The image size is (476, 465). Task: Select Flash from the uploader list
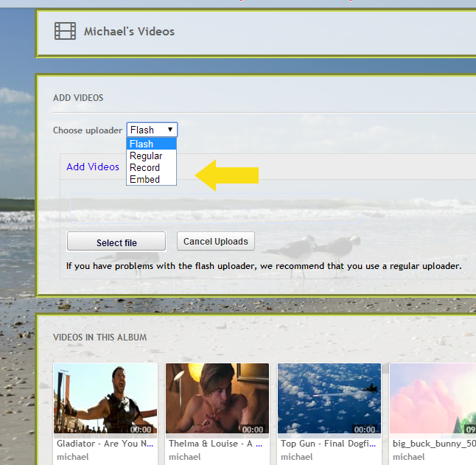[x=151, y=144]
